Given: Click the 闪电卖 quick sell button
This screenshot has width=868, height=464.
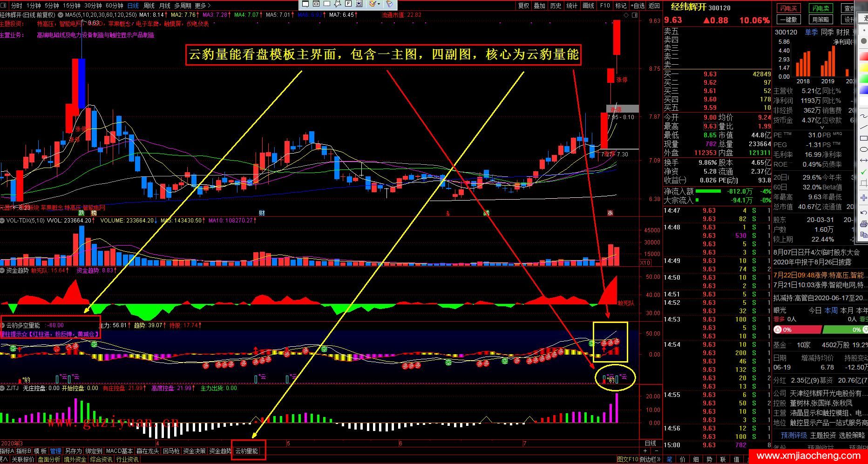Looking at the screenshot, I should (x=821, y=8).
